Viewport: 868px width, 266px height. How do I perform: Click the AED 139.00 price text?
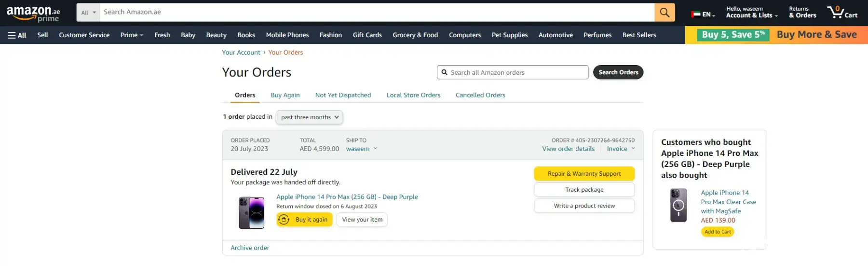pyautogui.click(x=718, y=220)
